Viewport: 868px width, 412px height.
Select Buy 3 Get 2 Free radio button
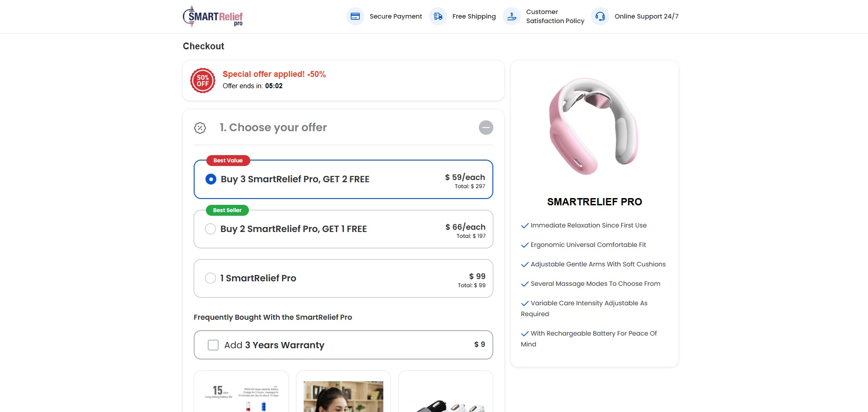211,179
